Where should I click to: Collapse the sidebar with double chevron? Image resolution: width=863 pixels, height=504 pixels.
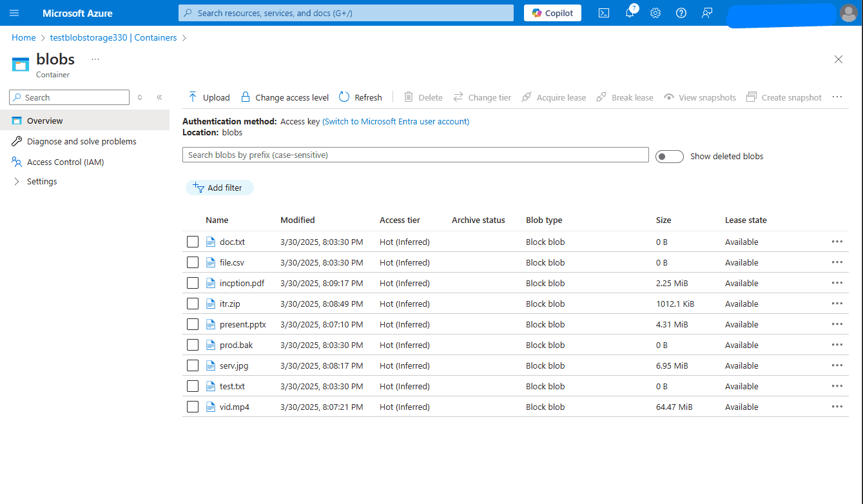point(159,97)
